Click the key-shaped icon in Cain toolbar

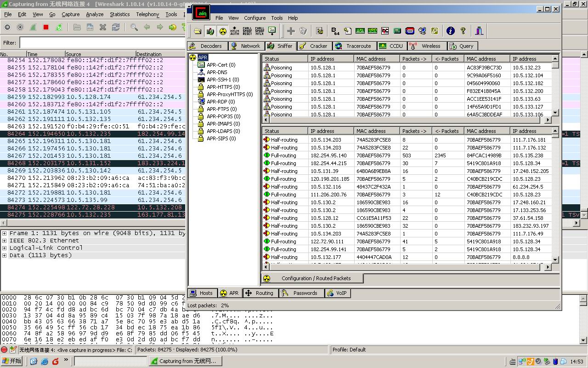point(435,31)
